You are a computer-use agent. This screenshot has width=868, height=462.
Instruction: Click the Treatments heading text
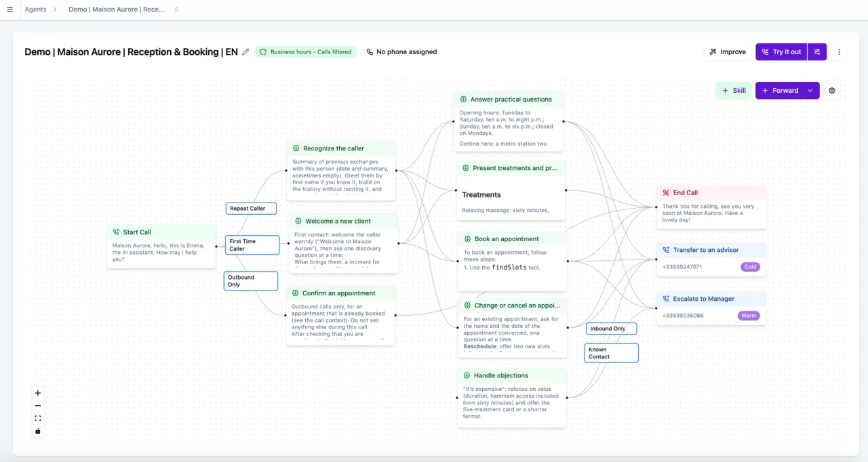click(481, 194)
